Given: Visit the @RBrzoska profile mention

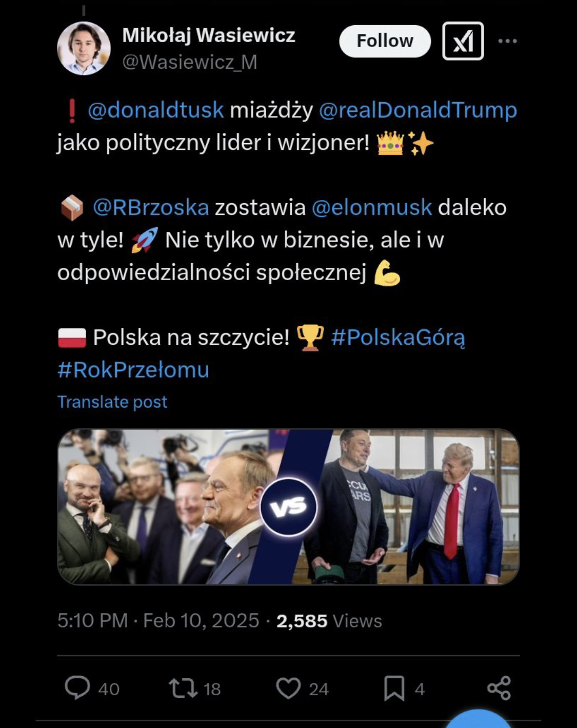Looking at the screenshot, I should (x=151, y=207).
